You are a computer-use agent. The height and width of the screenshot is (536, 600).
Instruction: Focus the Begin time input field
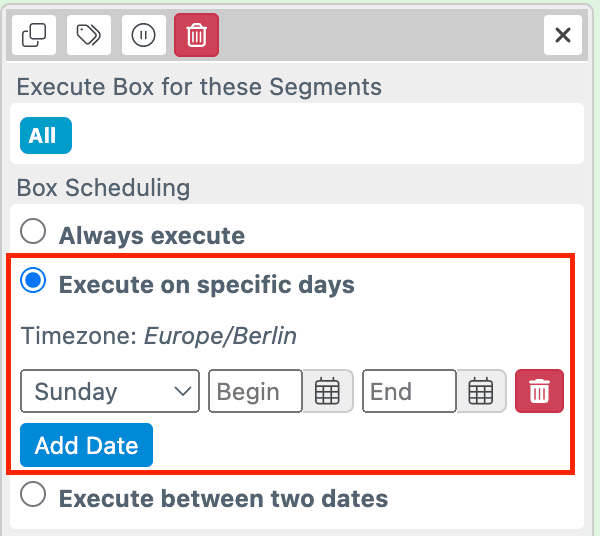point(255,392)
